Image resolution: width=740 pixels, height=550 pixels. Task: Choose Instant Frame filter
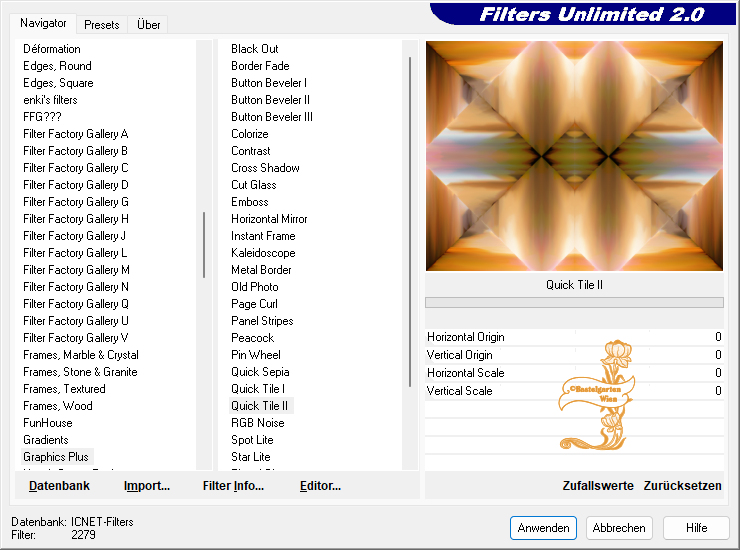tap(263, 236)
